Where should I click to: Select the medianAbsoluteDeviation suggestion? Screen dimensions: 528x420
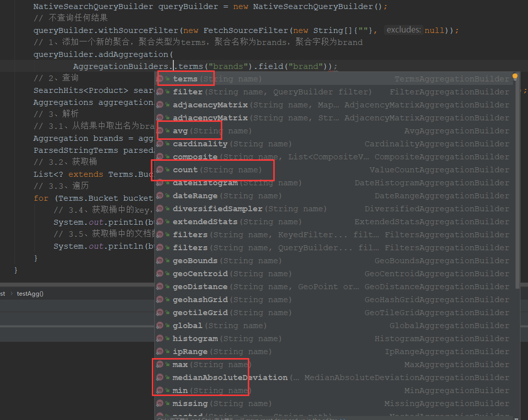coord(230,377)
